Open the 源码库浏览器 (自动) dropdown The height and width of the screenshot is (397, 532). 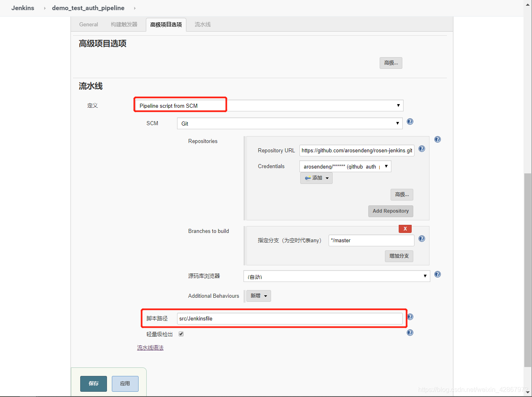pos(337,276)
